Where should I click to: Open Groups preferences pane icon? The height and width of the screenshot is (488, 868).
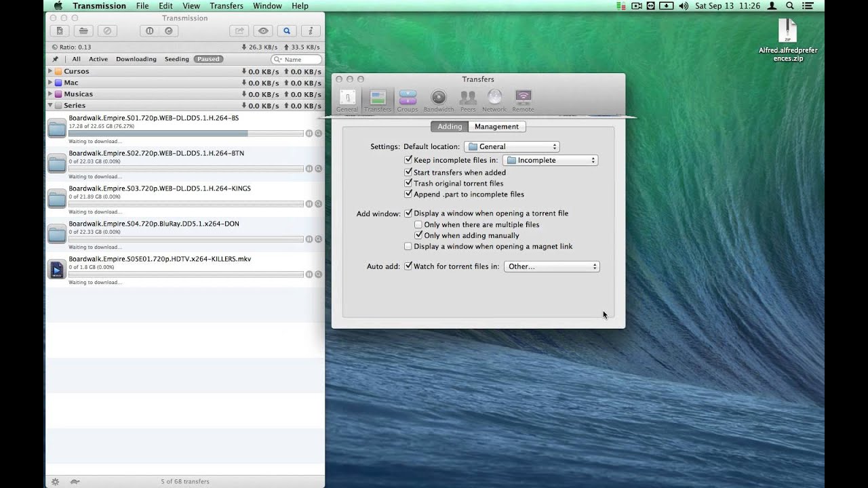(408, 100)
